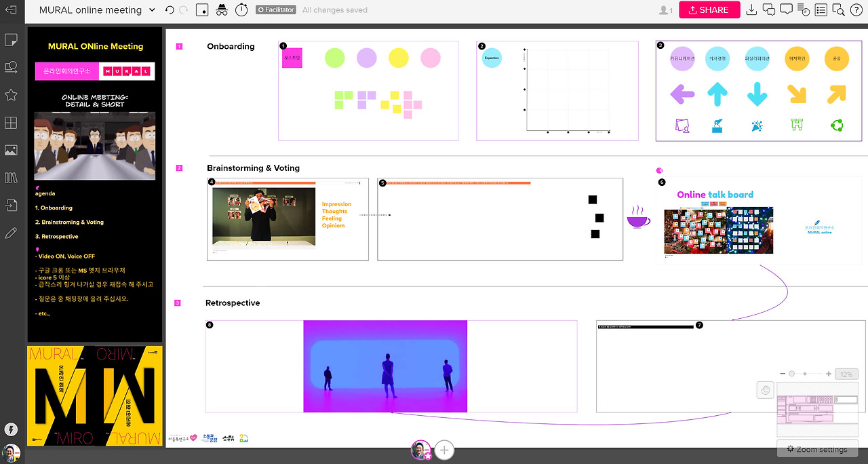Open the comments speech bubble icon
The image size is (868, 464).
pos(786,10)
